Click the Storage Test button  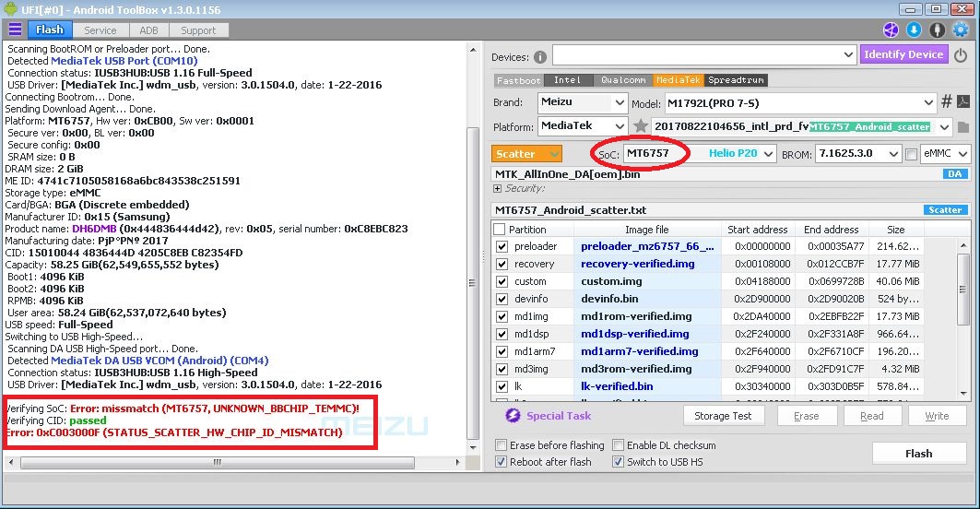pyautogui.click(x=723, y=416)
